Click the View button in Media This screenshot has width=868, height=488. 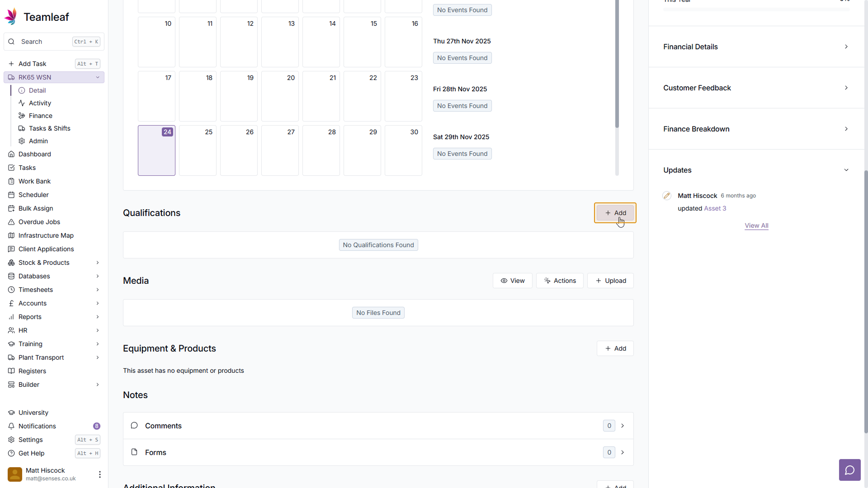tap(512, 281)
